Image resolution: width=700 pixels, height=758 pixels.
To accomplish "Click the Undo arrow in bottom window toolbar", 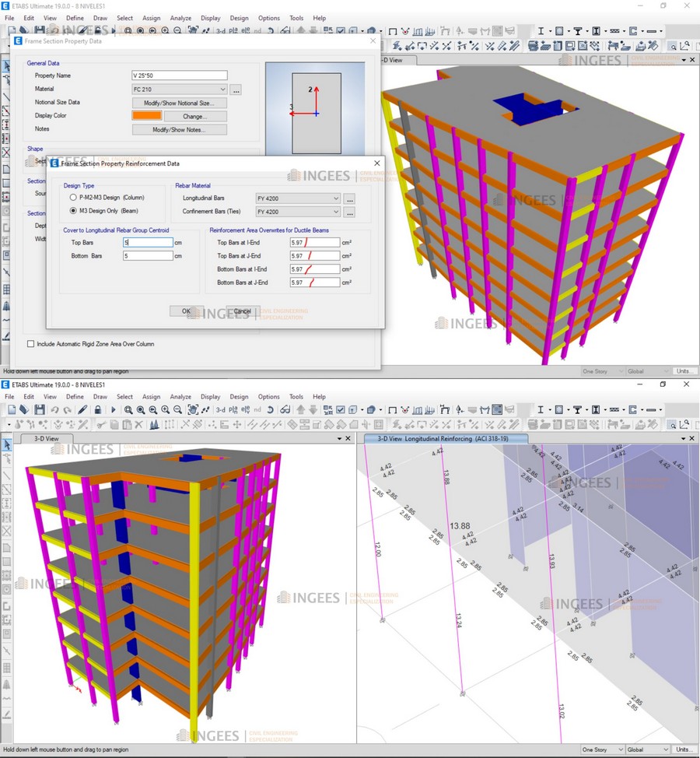I will 54,410.
